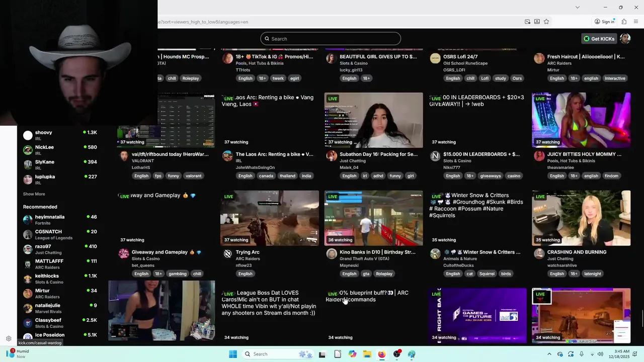Open Ice Poseidon recommended channel
The width and height of the screenshot is (644, 362).
60,336
